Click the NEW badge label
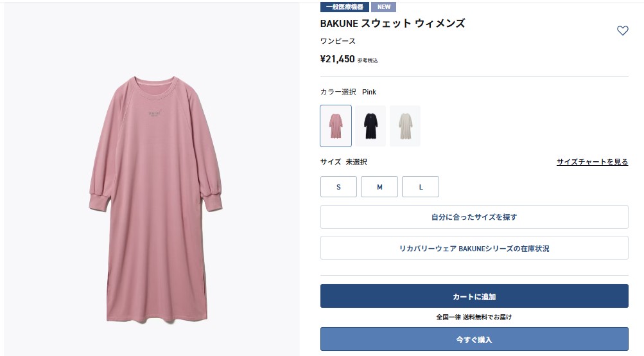This screenshot has width=644, height=356. pos(384,7)
